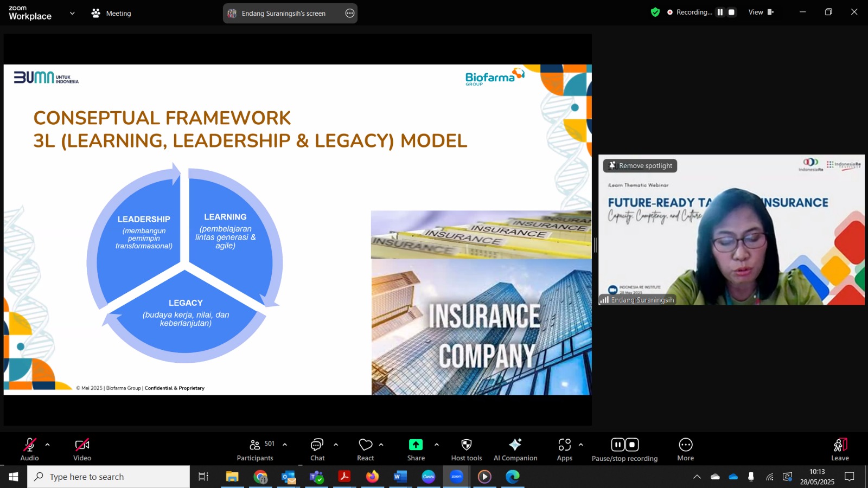The height and width of the screenshot is (488, 868).
Task: Open dropdown arrow next to Workplace
Action: click(72, 13)
